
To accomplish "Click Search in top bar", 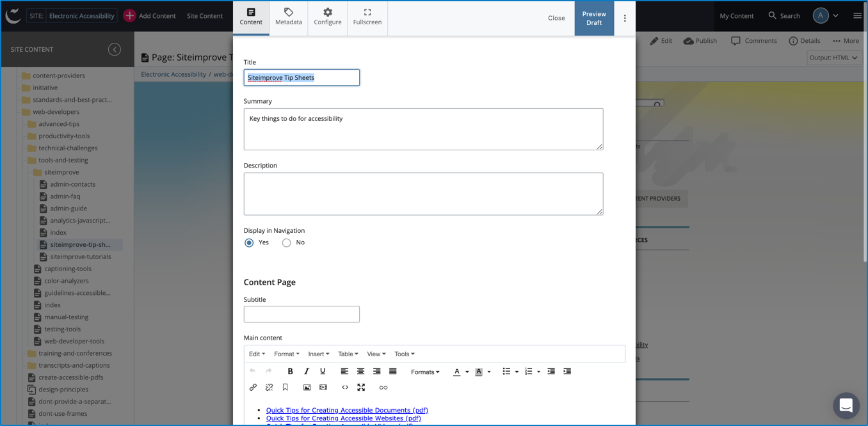I will click(x=784, y=16).
